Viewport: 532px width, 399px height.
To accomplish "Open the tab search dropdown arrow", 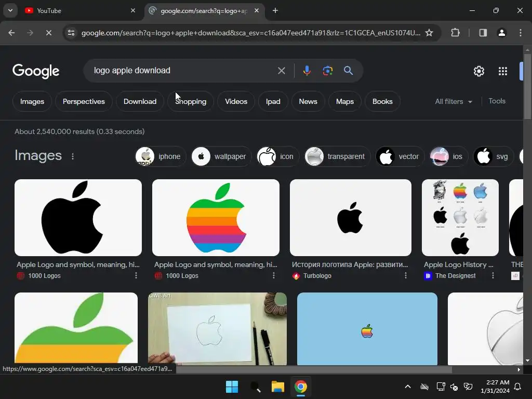I will pos(10,10).
